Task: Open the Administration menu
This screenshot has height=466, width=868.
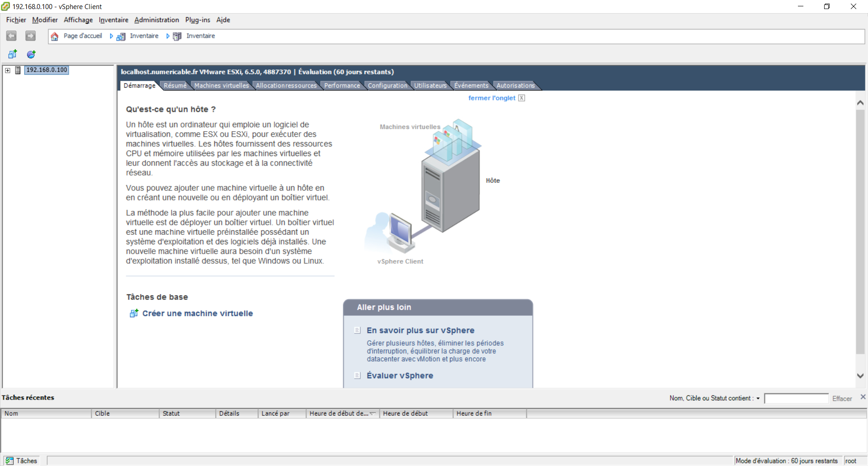Action: point(156,20)
